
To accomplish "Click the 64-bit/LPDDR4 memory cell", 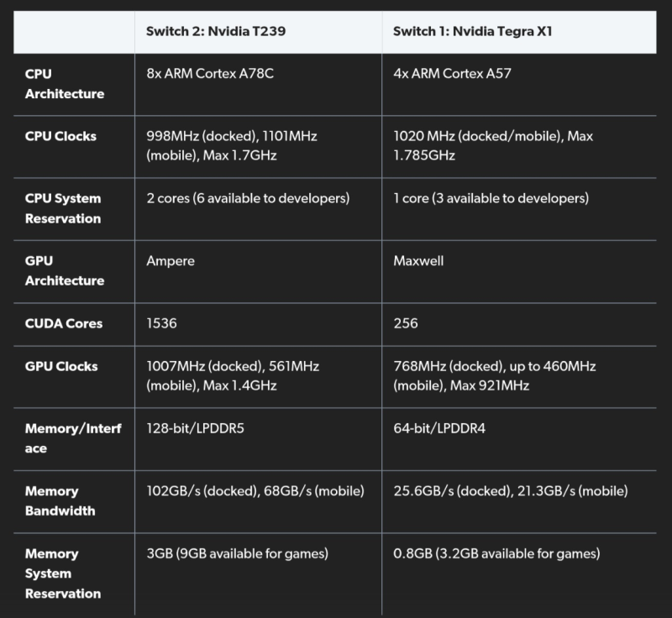I will (x=439, y=428).
